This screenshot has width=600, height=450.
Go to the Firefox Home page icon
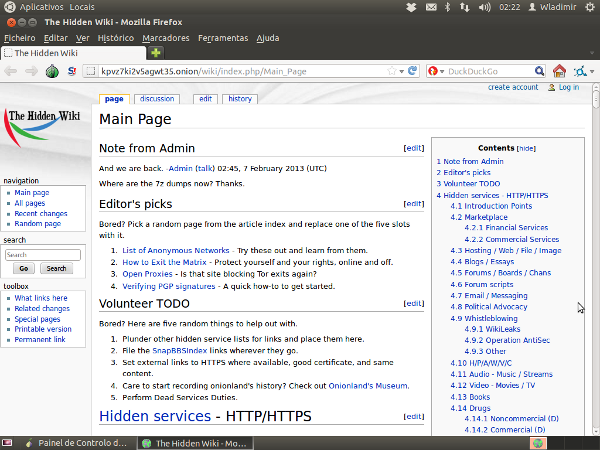559,71
